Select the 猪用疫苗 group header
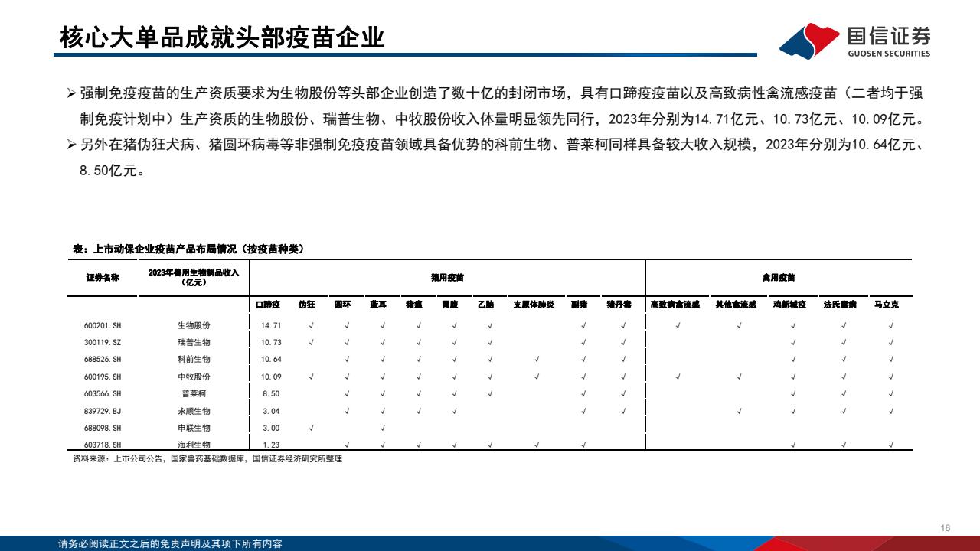 point(447,277)
